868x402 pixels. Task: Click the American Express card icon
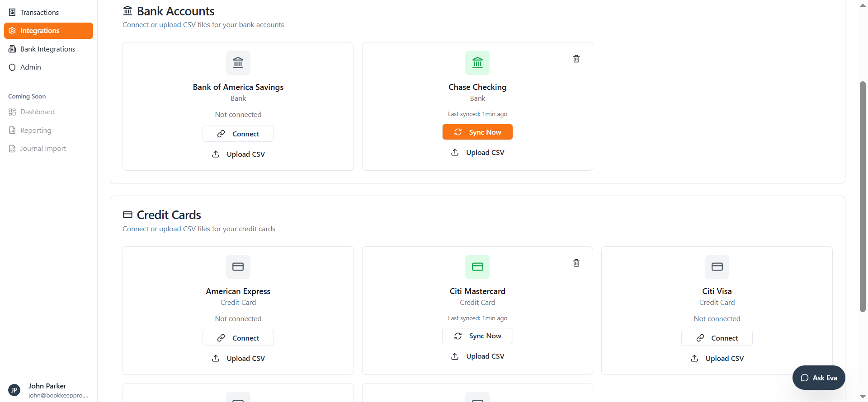pyautogui.click(x=238, y=267)
